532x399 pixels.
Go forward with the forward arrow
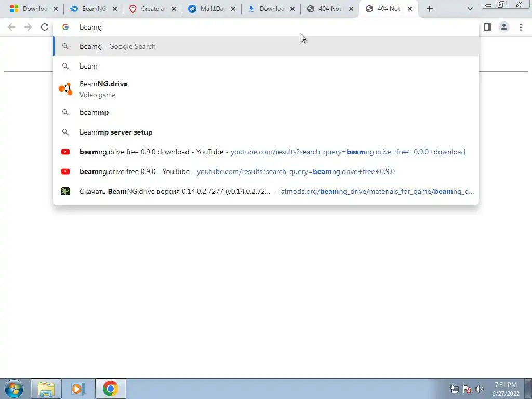(28, 27)
